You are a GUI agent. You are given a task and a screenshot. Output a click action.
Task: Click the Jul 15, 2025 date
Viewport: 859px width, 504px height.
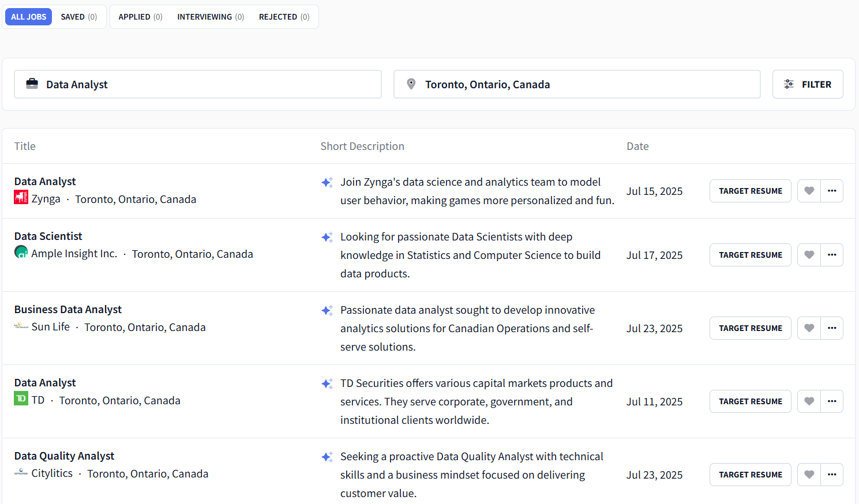[654, 191]
